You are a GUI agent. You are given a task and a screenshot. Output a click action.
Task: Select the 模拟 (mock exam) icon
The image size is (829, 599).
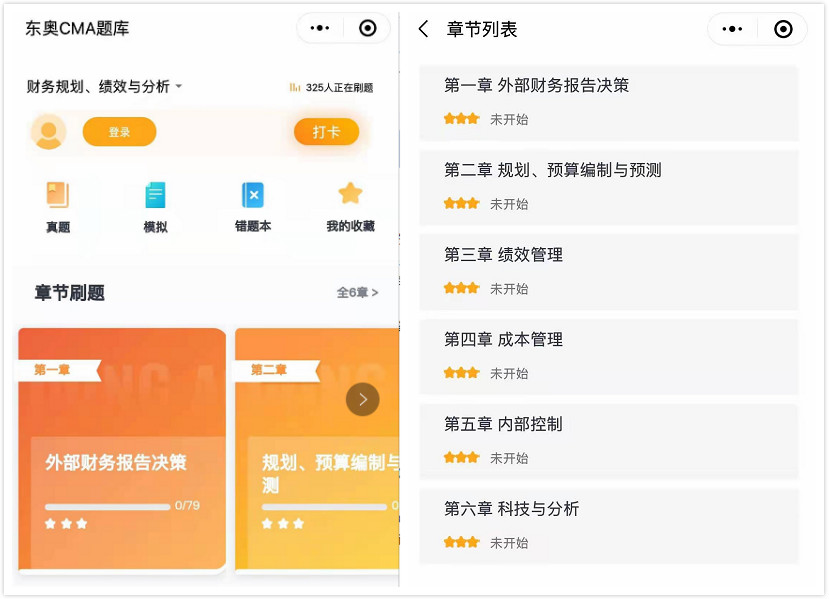pyautogui.click(x=156, y=206)
